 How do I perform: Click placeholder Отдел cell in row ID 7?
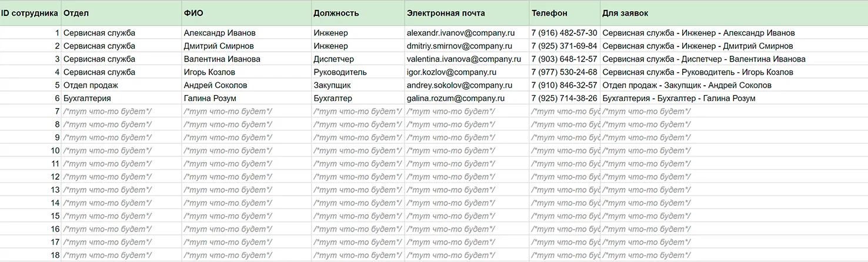[x=121, y=111]
